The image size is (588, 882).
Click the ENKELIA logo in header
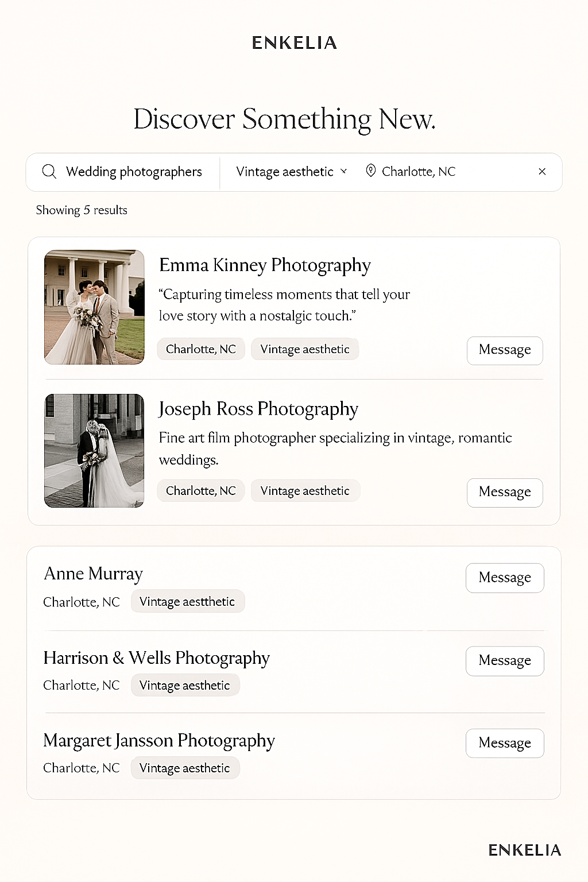[294, 42]
